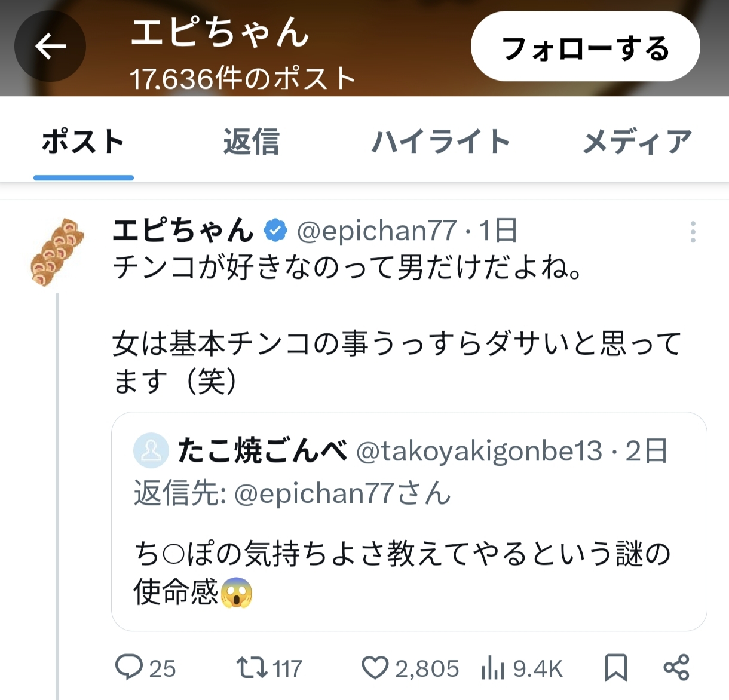Open the quoted post's 使命感 text

176,592
